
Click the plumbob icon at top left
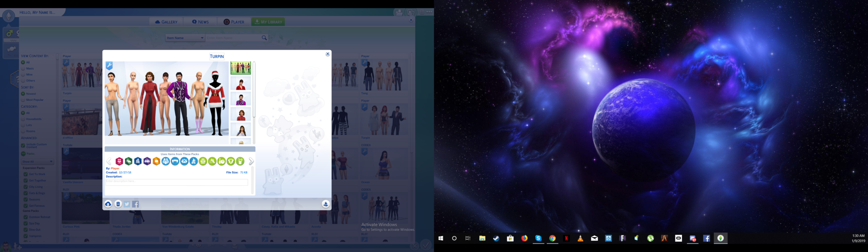pyautogui.click(x=9, y=16)
